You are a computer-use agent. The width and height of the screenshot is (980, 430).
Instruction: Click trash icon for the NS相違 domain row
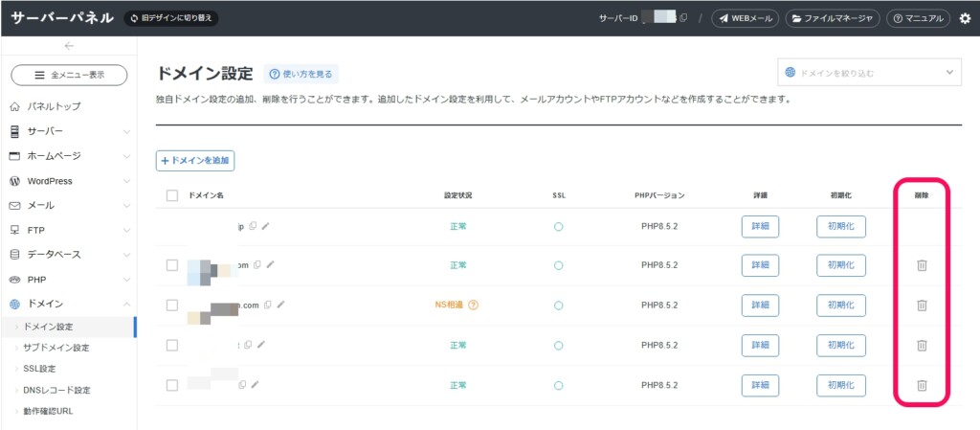click(x=922, y=305)
